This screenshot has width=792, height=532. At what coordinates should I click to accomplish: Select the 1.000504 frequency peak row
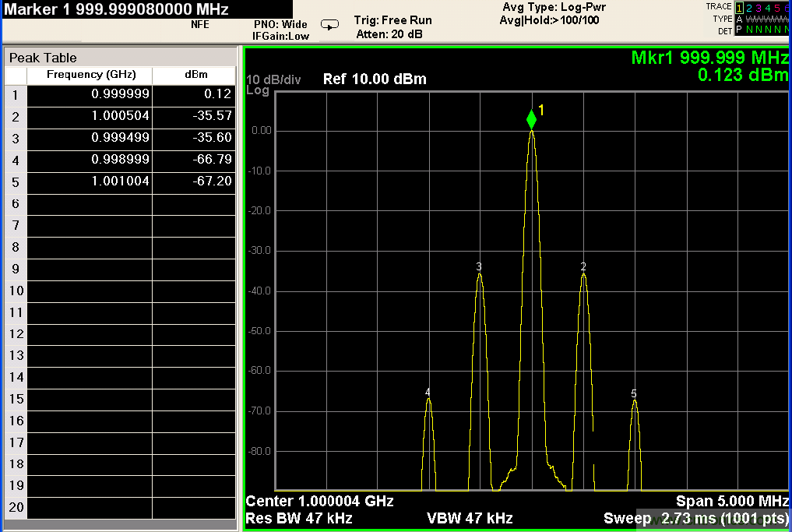click(x=120, y=116)
